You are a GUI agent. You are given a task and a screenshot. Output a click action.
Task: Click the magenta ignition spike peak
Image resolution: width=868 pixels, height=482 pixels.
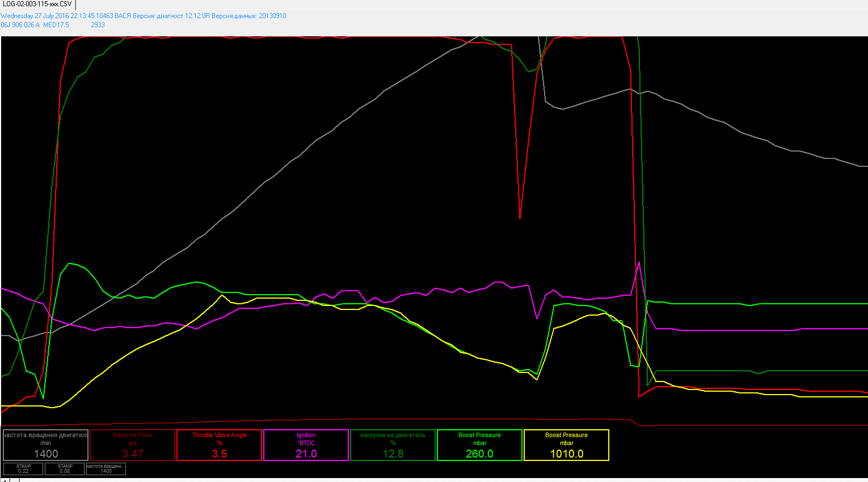click(639, 263)
